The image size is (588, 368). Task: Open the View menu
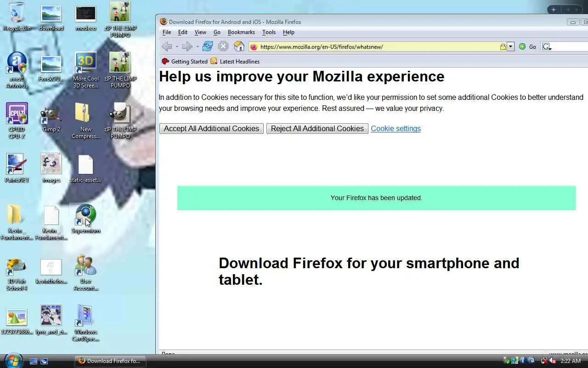pos(200,32)
